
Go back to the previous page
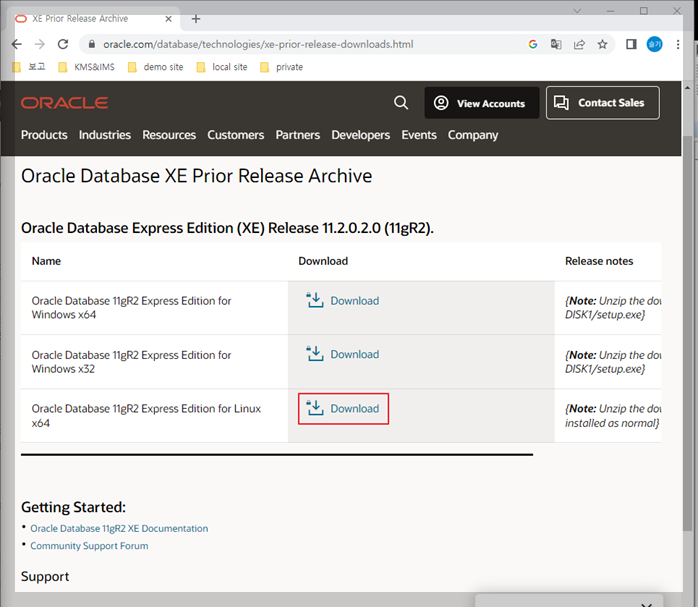pyautogui.click(x=16, y=44)
